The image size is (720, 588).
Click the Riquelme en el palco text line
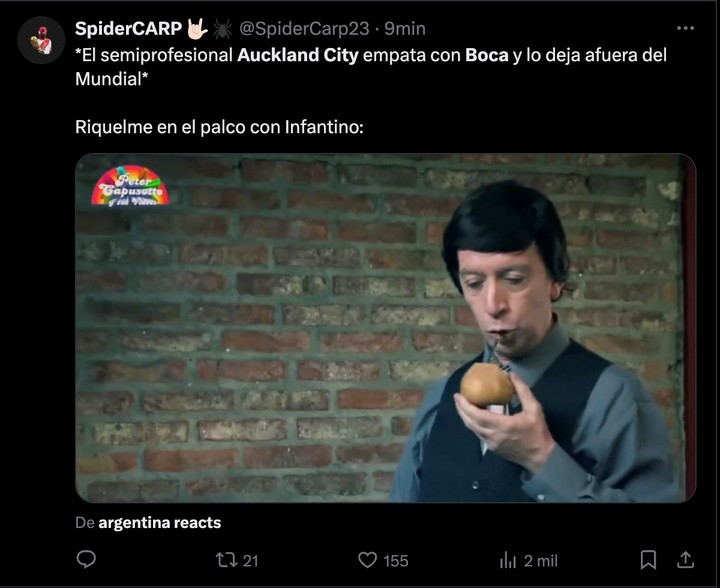pos(219,127)
